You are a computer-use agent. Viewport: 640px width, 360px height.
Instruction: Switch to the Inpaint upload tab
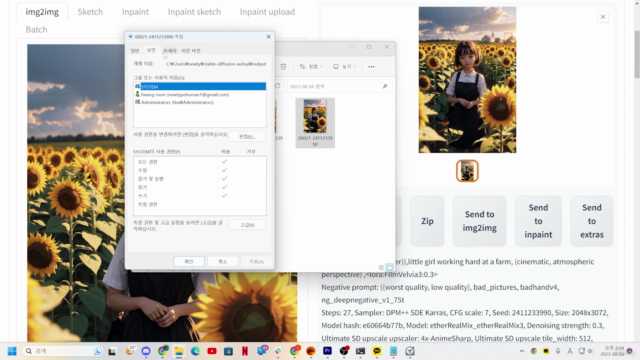(267, 12)
